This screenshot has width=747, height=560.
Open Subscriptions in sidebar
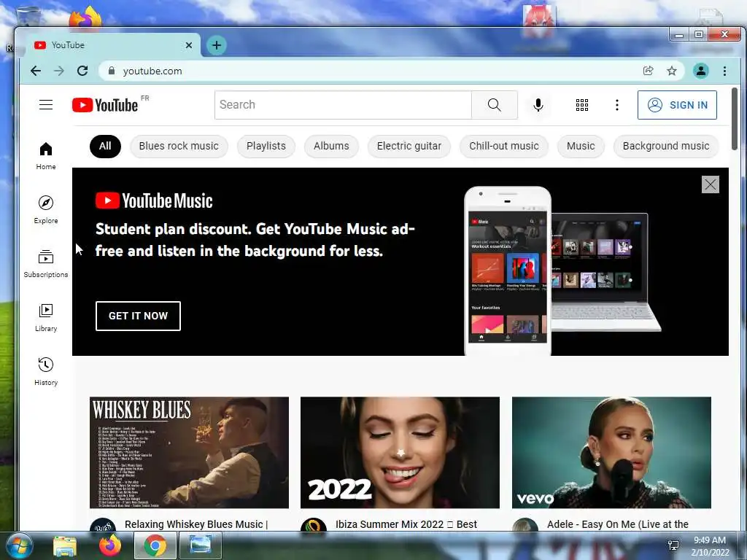46,263
